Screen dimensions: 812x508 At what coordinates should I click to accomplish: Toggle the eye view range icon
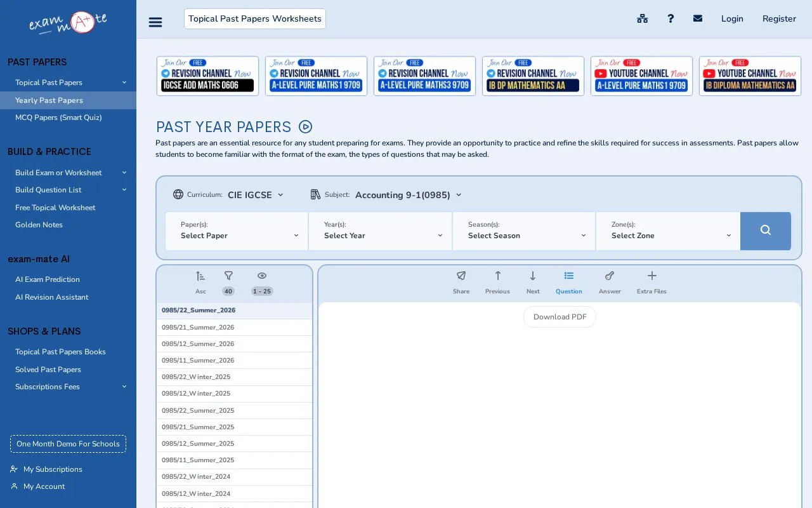click(x=262, y=282)
